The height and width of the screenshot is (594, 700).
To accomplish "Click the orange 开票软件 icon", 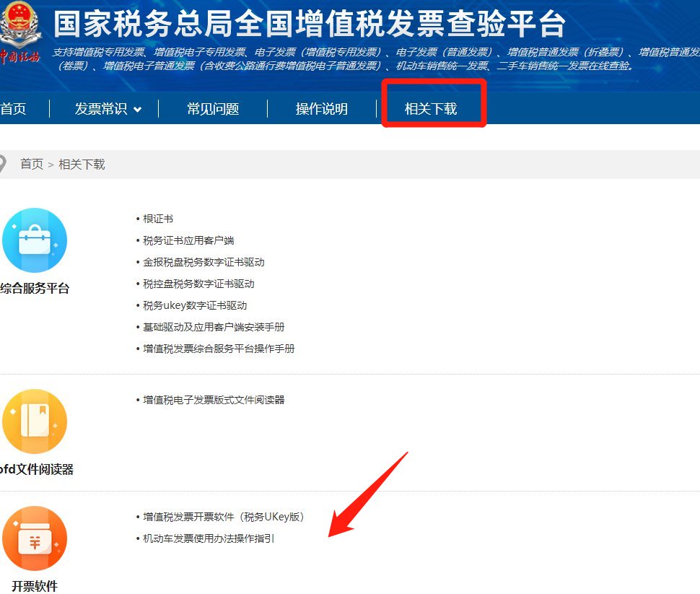I will coord(35,538).
